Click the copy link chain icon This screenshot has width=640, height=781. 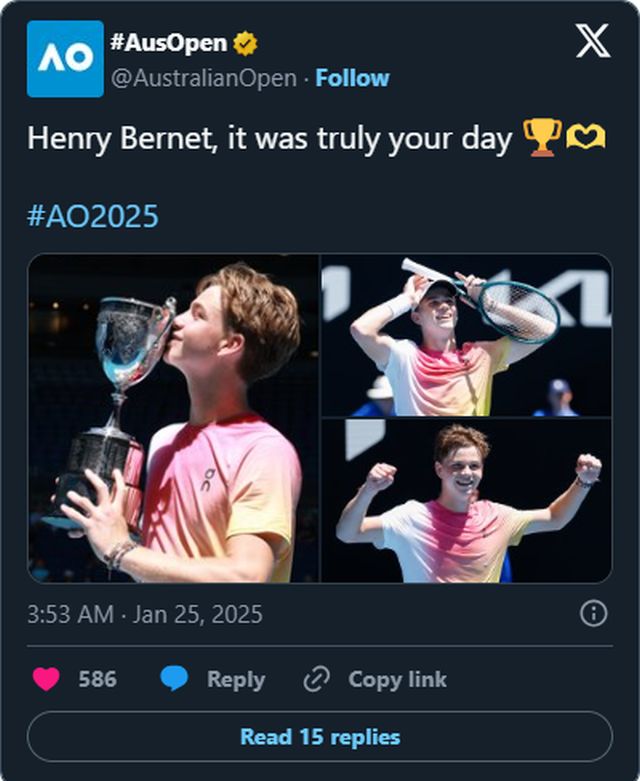[316, 679]
